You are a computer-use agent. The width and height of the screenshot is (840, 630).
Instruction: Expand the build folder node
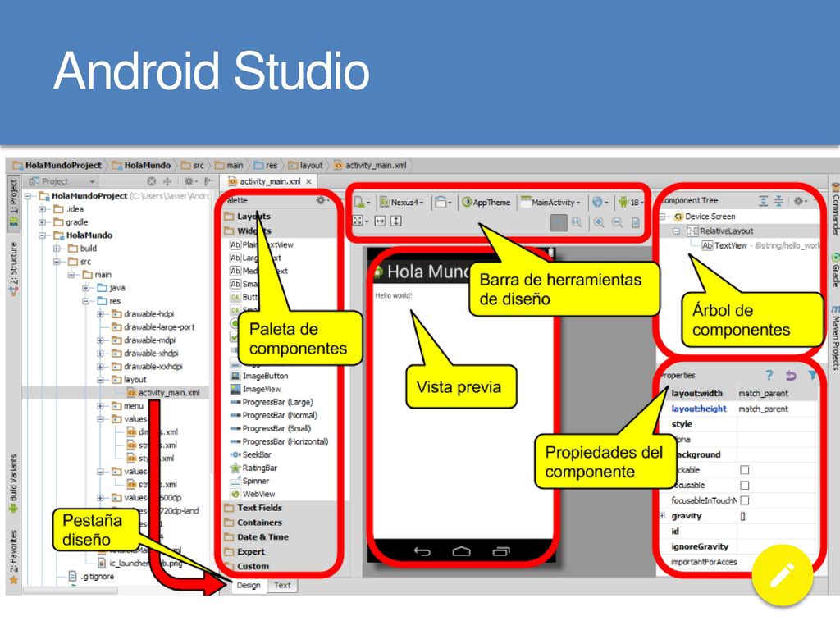point(57,248)
